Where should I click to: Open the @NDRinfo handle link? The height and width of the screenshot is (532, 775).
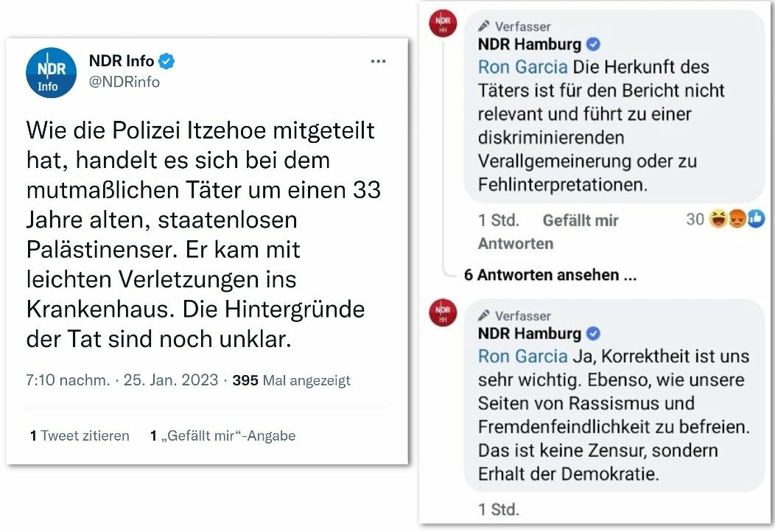[125, 82]
